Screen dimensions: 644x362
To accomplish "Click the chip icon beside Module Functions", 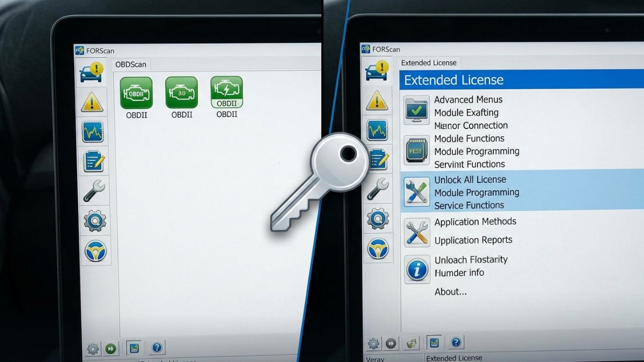I will (x=417, y=150).
